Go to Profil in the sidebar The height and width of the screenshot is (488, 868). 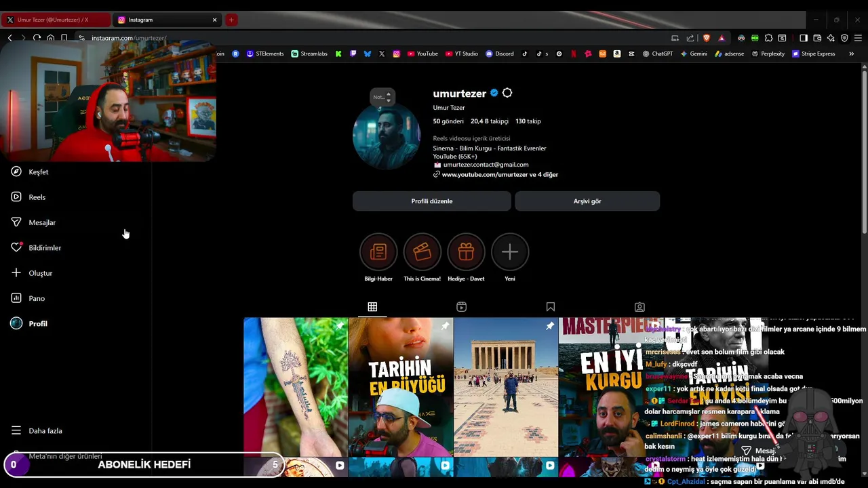tap(29, 324)
